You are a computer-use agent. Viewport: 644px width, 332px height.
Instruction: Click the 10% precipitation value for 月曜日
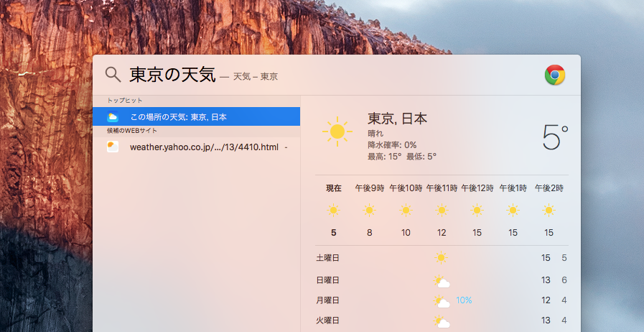pyautogui.click(x=464, y=300)
